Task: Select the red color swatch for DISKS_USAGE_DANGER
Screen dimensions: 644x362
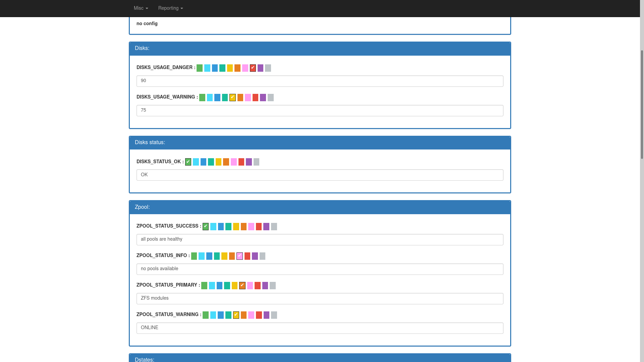Action: click(253, 68)
